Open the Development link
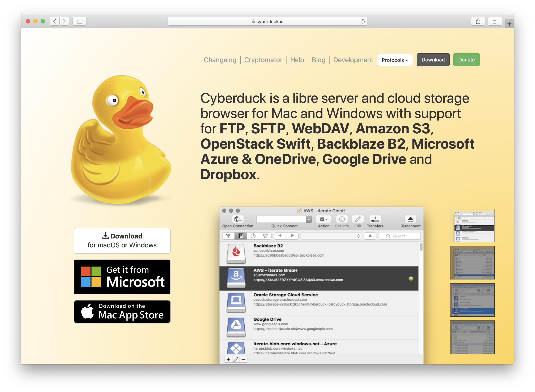This screenshot has height=392, width=535. [353, 60]
